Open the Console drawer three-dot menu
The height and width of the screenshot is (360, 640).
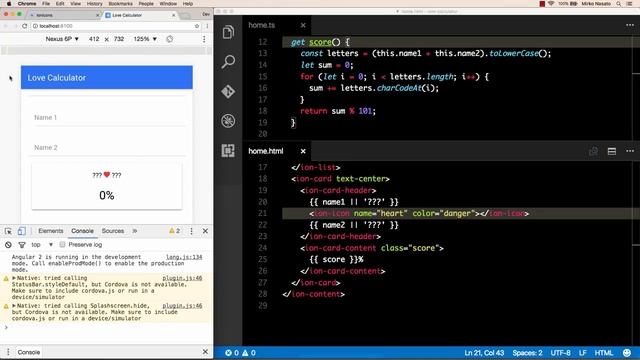click(8, 352)
